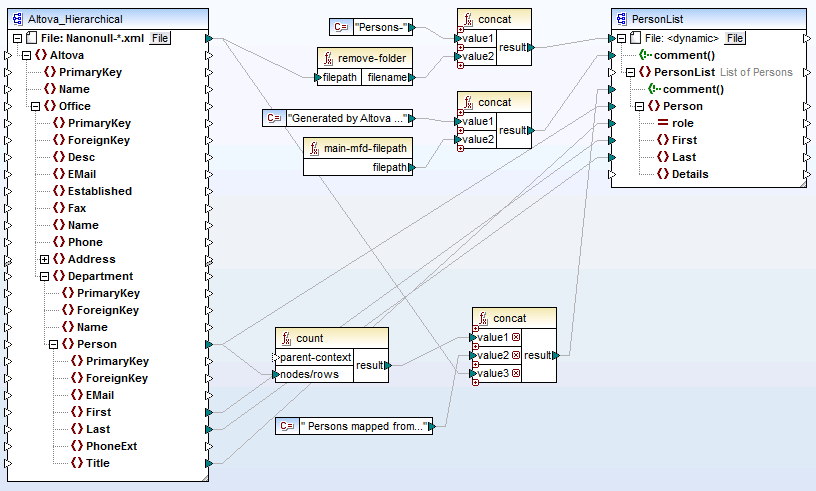Select the Established element in Office

[x=99, y=191]
